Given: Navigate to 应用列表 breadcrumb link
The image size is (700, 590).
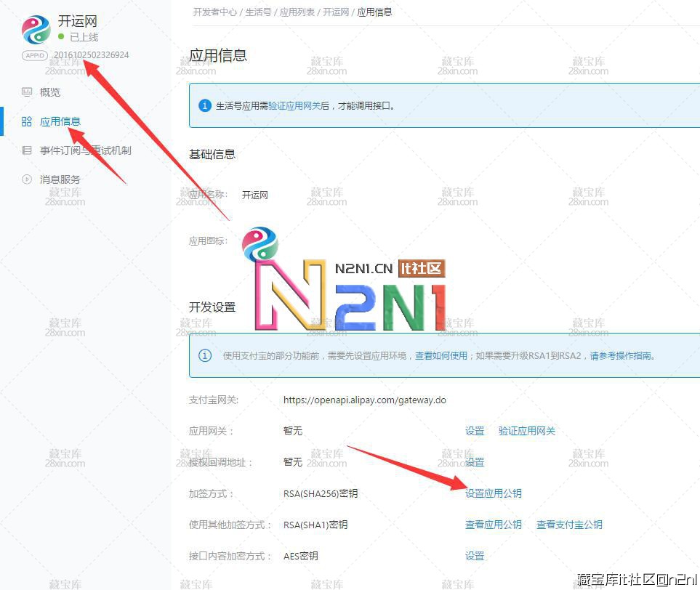Looking at the screenshot, I should pos(297,12).
